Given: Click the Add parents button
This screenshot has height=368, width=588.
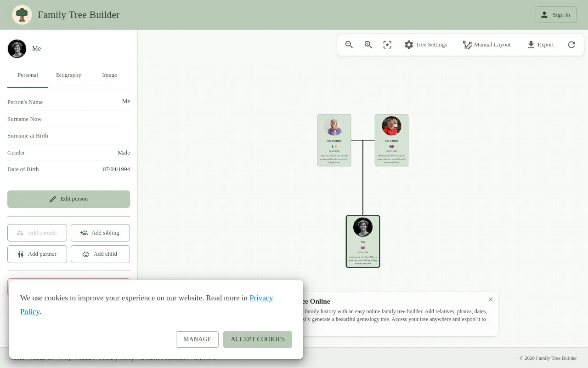Looking at the screenshot, I should [37, 233].
